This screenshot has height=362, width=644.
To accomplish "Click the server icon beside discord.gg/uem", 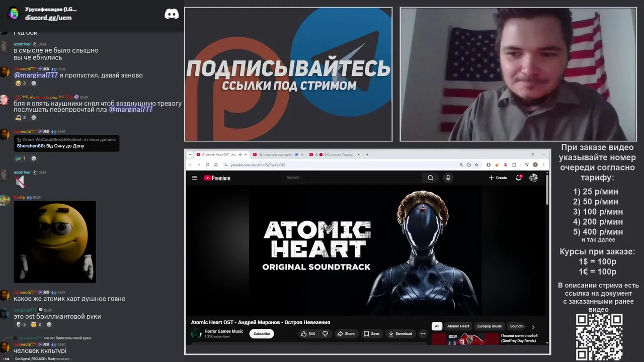I will point(14,13).
